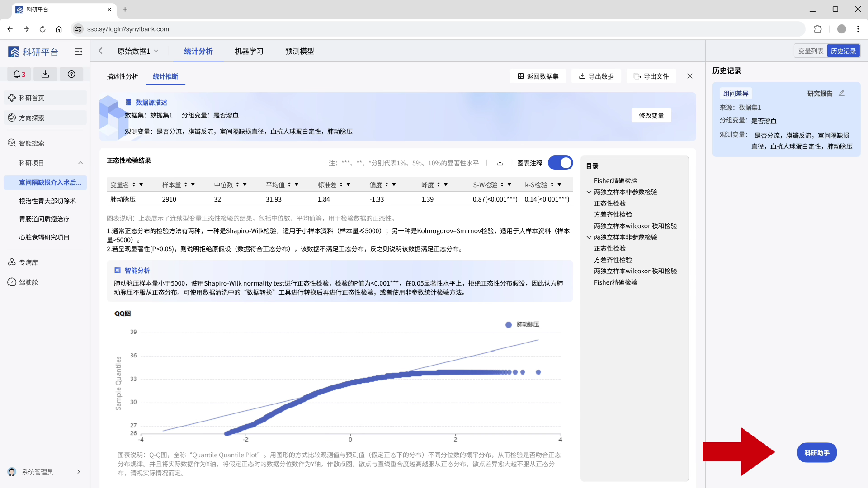
Task: Edit the 研究报告 pencil icon
Action: 842,94
